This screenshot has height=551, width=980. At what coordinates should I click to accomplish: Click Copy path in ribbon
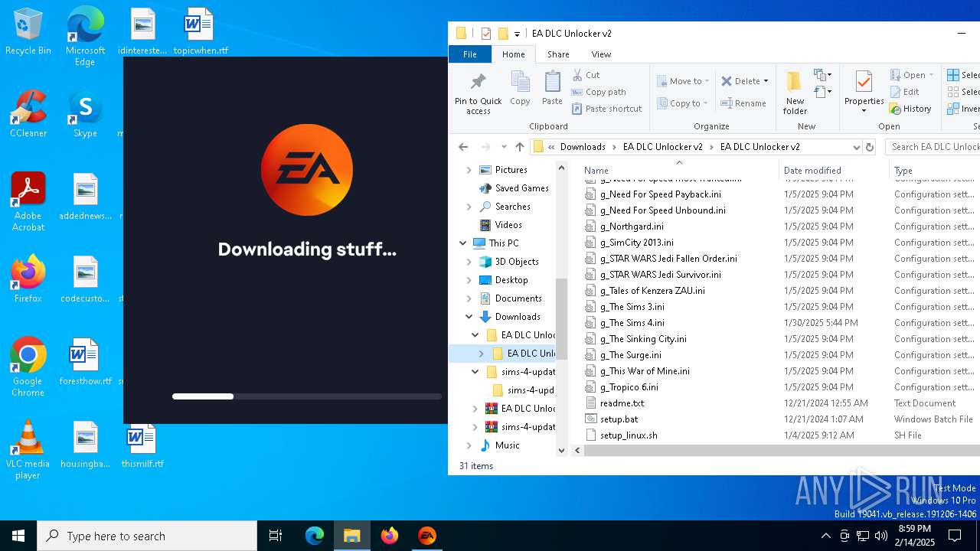(x=599, y=92)
